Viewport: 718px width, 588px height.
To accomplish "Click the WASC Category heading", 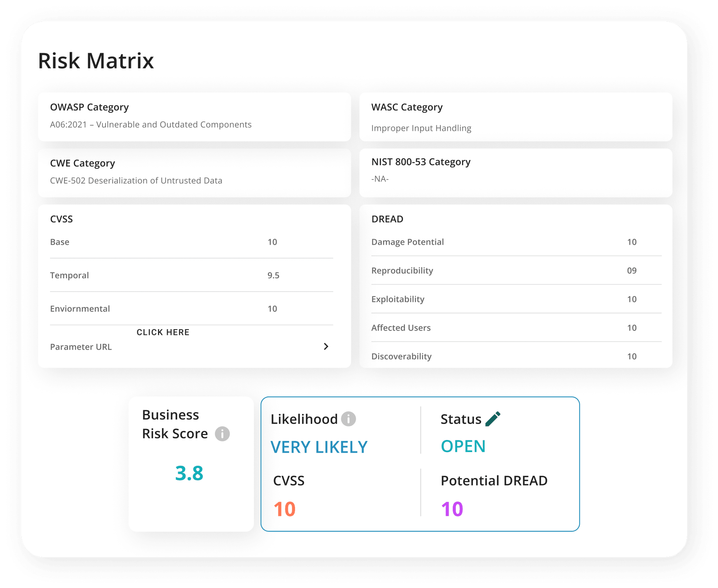I will point(407,107).
